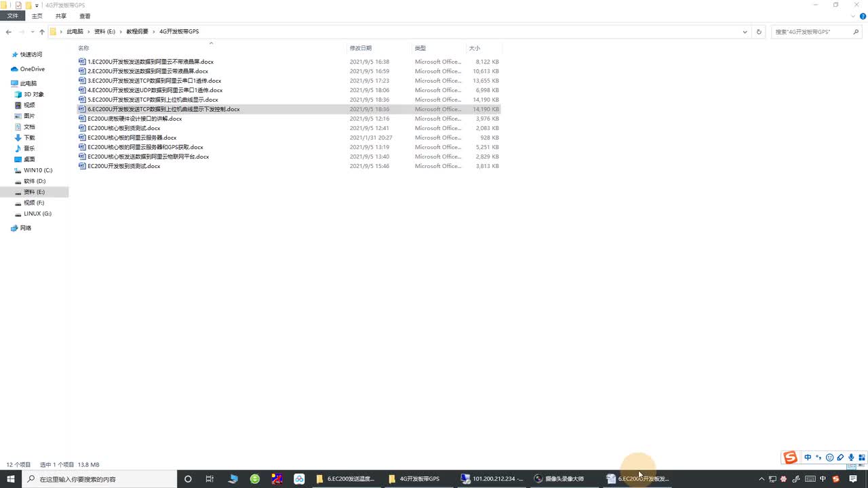Select file 5.EC200U开发板发送TCP数据到上位机曲线显示.docx

(x=153, y=100)
